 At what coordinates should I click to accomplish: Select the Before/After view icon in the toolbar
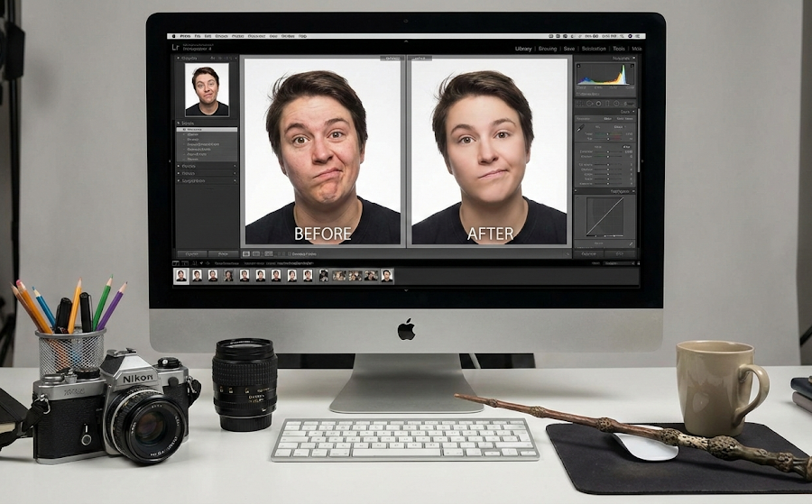click(256, 253)
